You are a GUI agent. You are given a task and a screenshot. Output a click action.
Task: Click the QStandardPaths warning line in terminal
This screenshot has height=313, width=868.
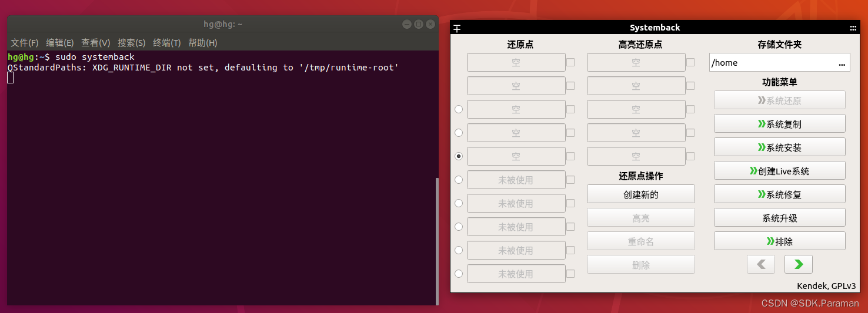203,68
